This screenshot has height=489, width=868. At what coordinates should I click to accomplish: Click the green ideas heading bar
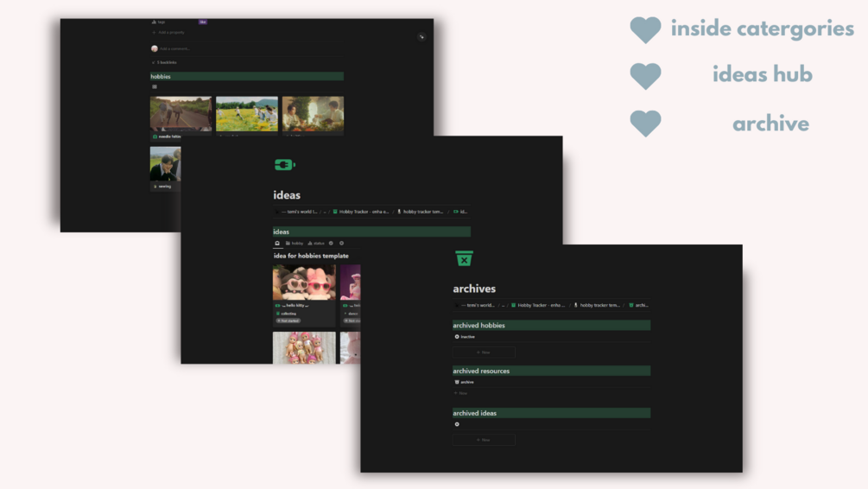point(371,232)
